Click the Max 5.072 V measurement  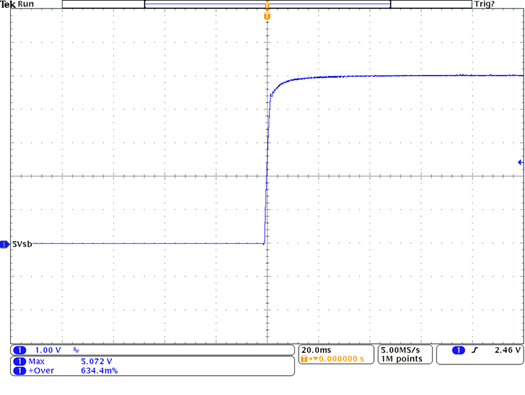[70, 362]
